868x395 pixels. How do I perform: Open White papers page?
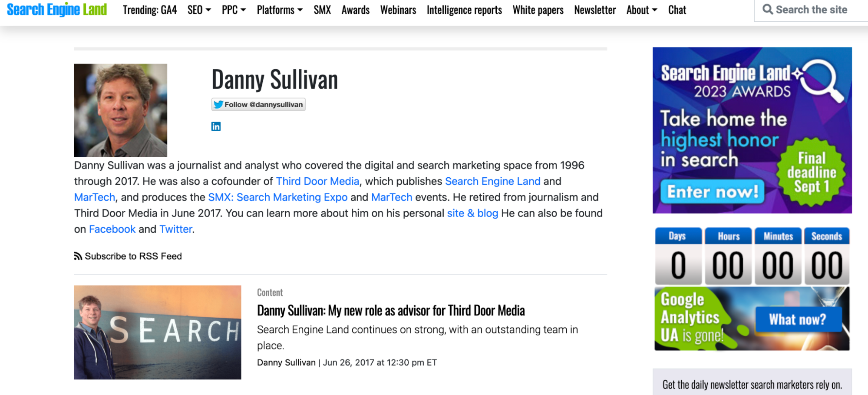538,10
